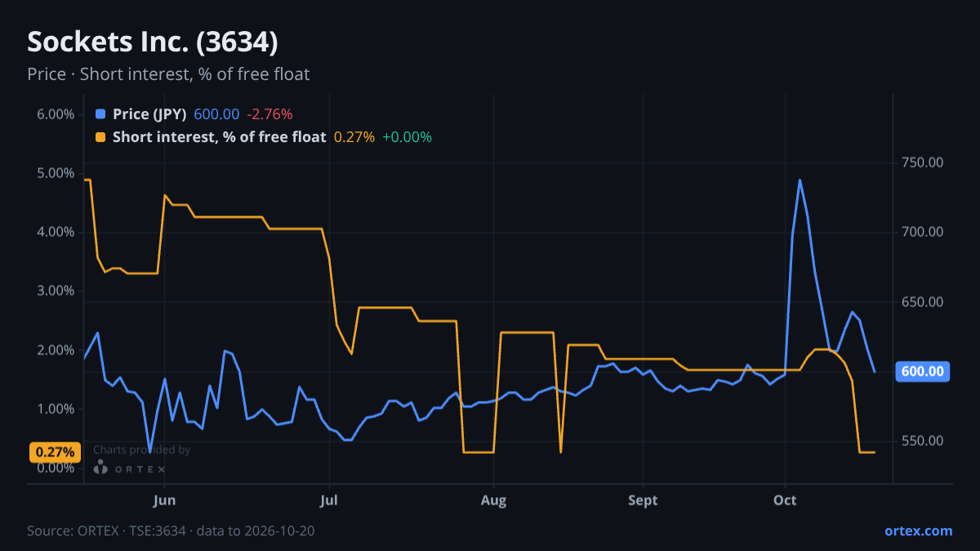Select the Short interest, % of free float legend label
Image resolution: width=980 pixels, height=551 pixels.
(219, 137)
